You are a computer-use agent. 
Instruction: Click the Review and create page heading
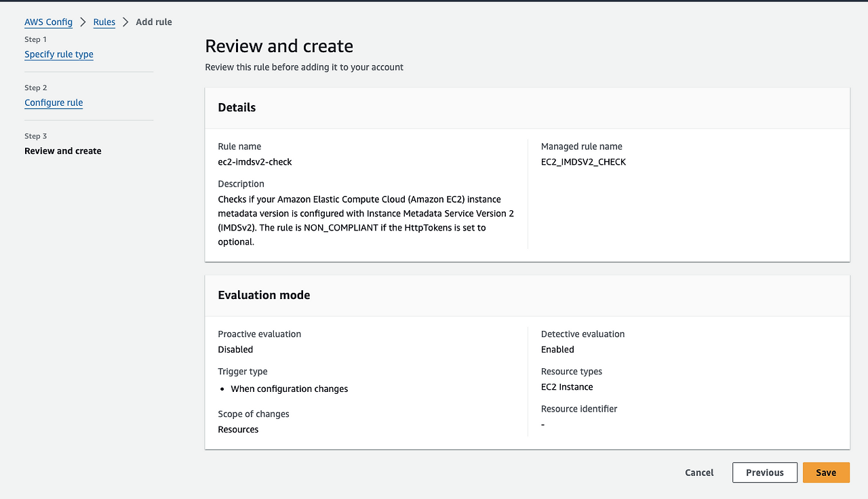click(279, 46)
